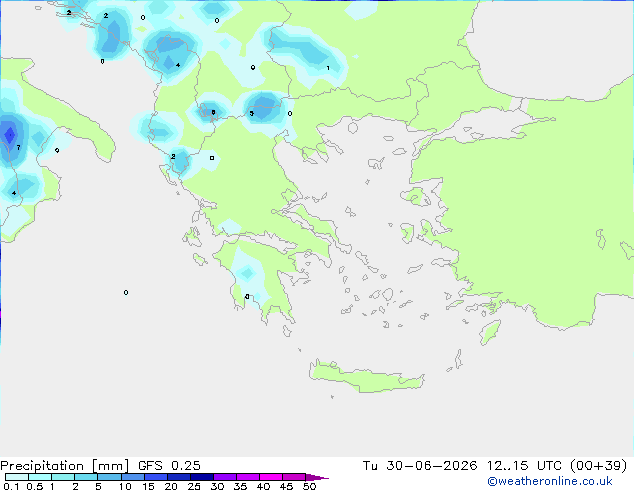634x490 pixels.
Task: Click the 0.5–1 mm legend color swatch
Action: click(40, 477)
